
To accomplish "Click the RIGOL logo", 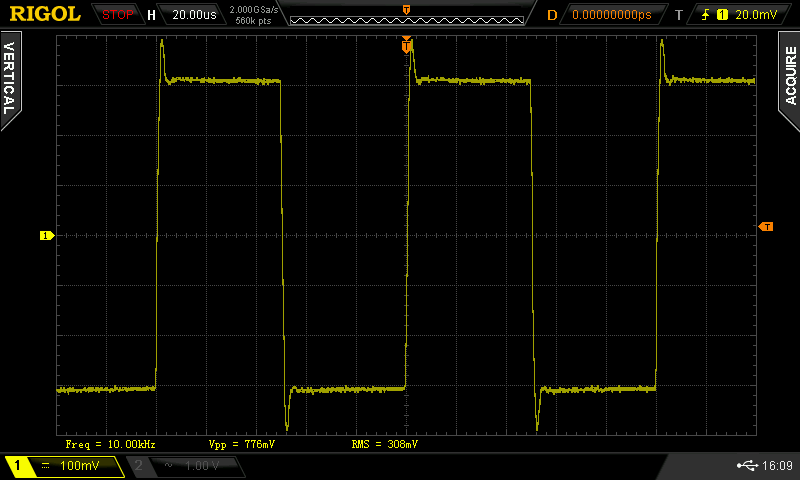I will pyautogui.click(x=45, y=14).
